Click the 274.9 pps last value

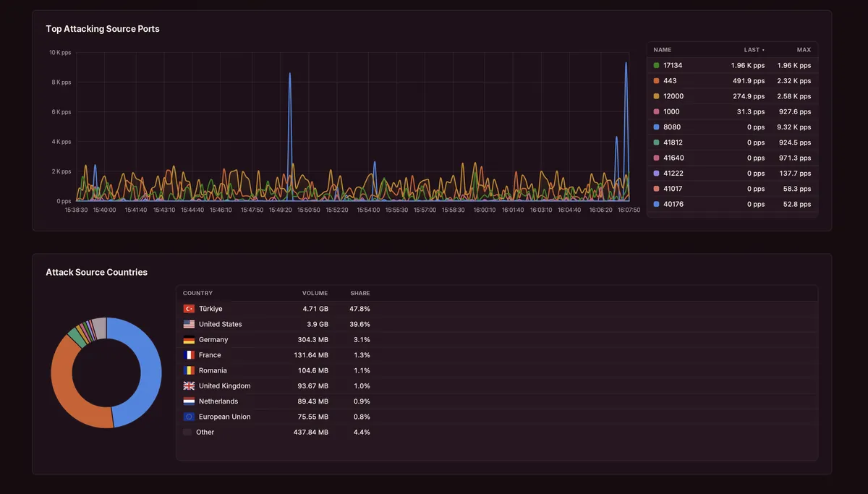coord(749,96)
